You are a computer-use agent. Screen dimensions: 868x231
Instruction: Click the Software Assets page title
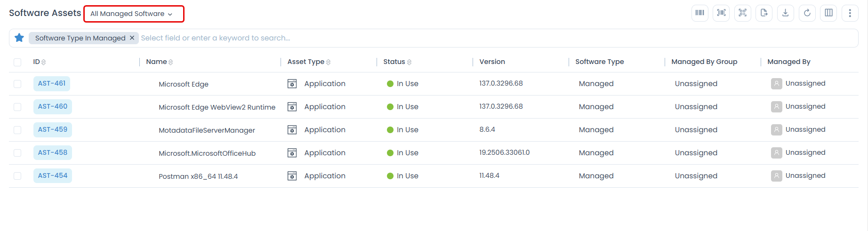(45, 13)
